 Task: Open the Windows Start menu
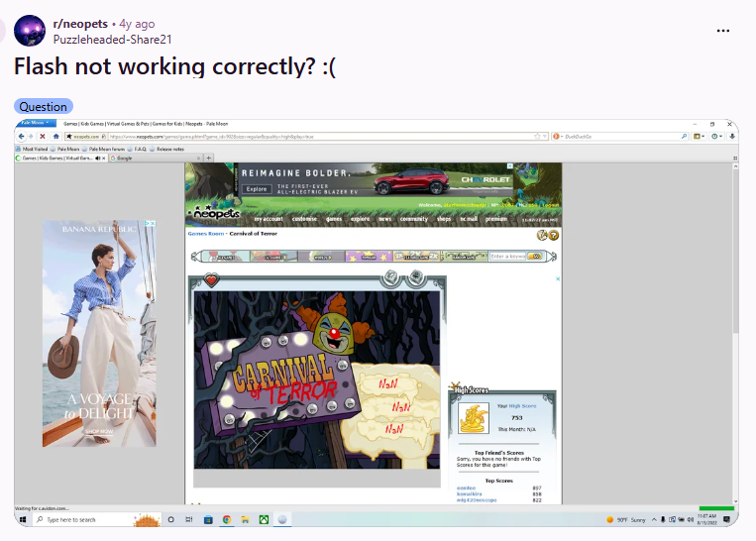[x=23, y=519]
